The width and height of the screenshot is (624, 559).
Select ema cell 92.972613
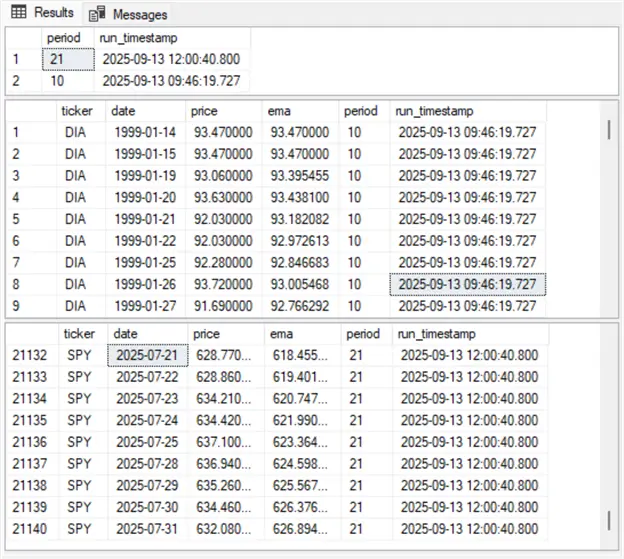click(x=300, y=241)
